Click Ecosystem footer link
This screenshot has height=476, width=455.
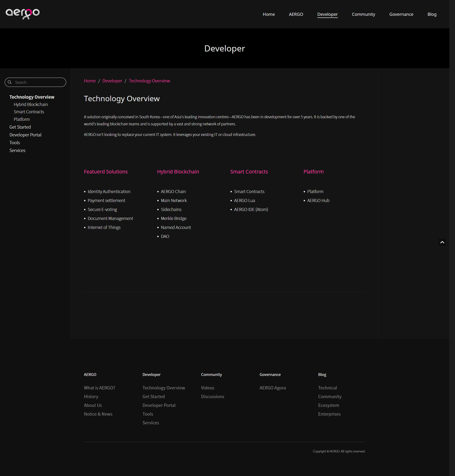click(329, 405)
